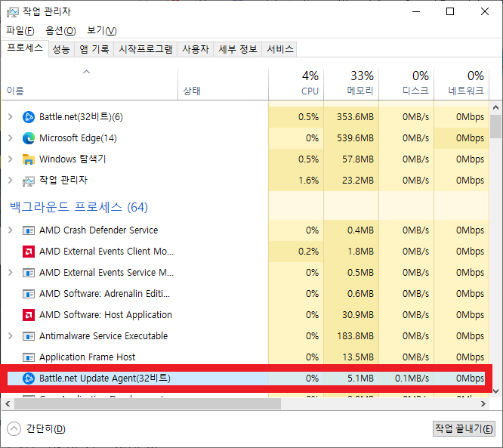
Task: Sort by the 이름 column header
Action: [90, 84]
